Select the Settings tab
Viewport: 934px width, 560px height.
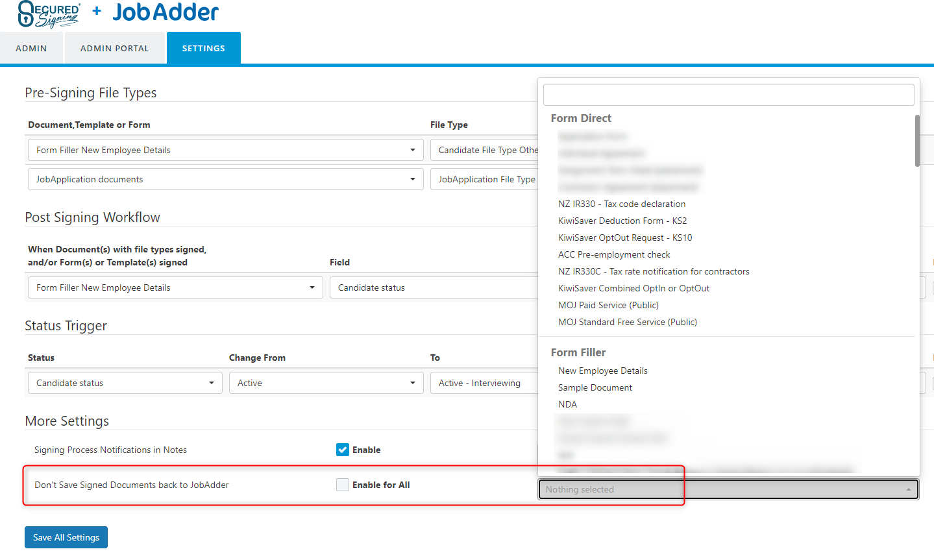[203, 48]
